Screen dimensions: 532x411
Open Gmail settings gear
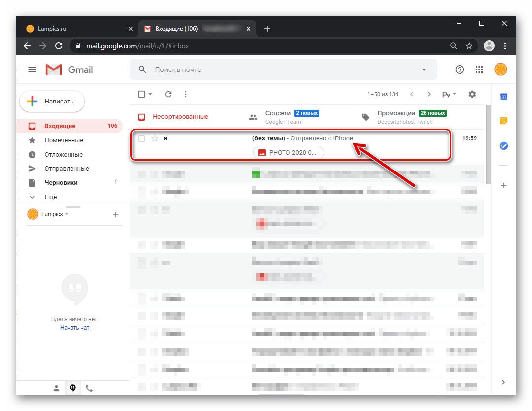coord(472,94)
